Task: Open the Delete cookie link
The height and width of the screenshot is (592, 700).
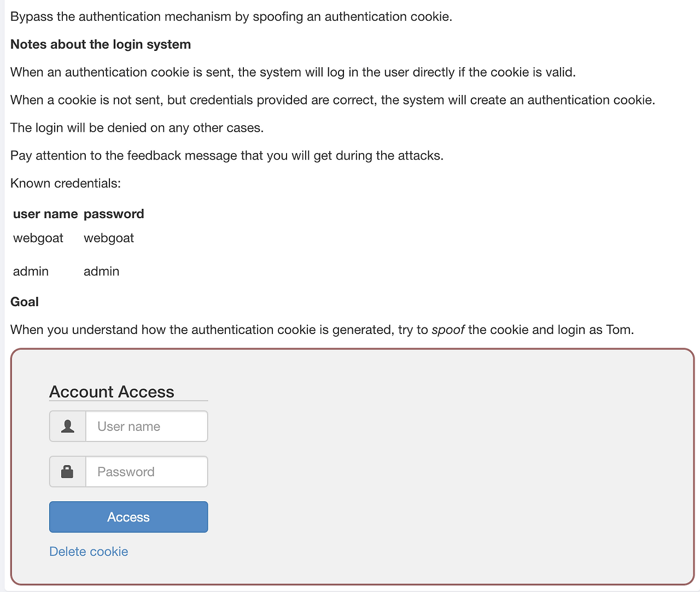Action: coord(89,552)
